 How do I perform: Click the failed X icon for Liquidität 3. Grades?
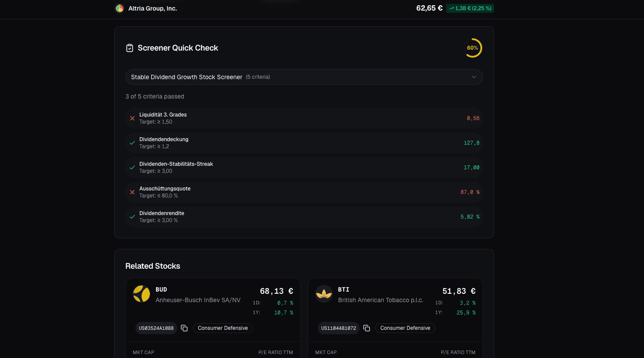pyautogui.click(x=132, y=118)
